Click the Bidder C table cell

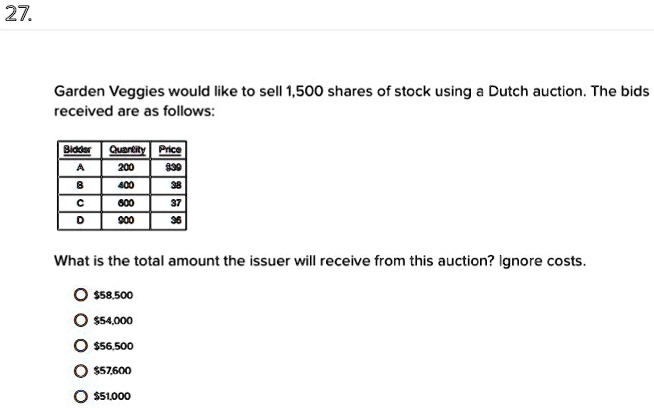[x=79, y=203]
